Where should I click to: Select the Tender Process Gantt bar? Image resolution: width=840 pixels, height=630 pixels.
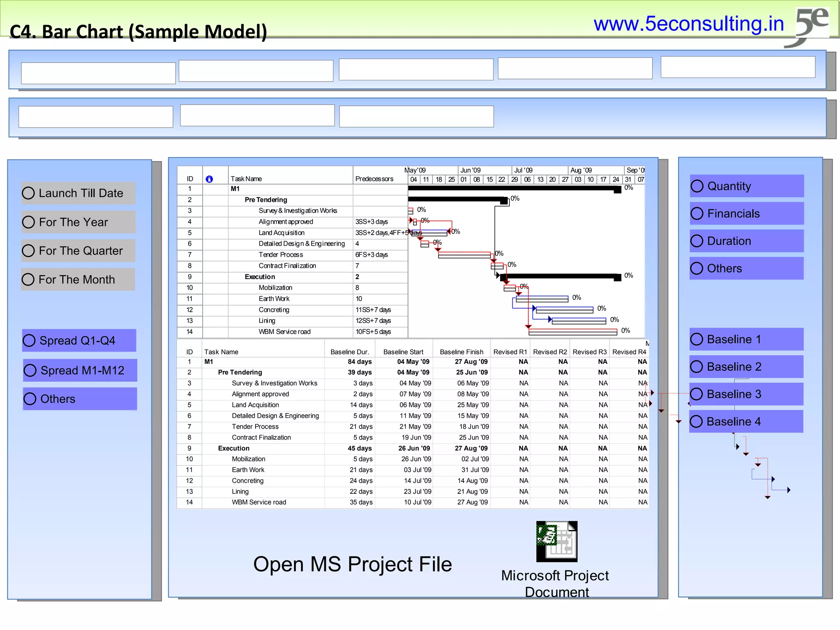[x=464, y=255]
